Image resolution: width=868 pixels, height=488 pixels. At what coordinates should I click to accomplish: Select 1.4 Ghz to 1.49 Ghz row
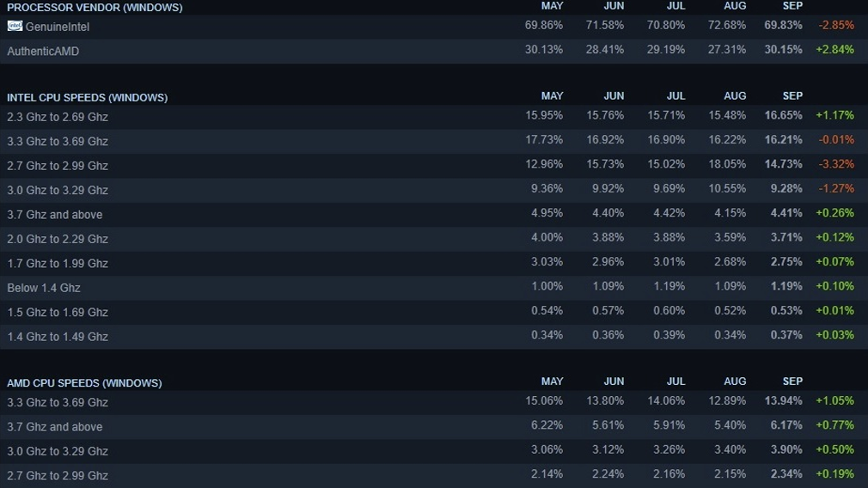click(434, 337)
